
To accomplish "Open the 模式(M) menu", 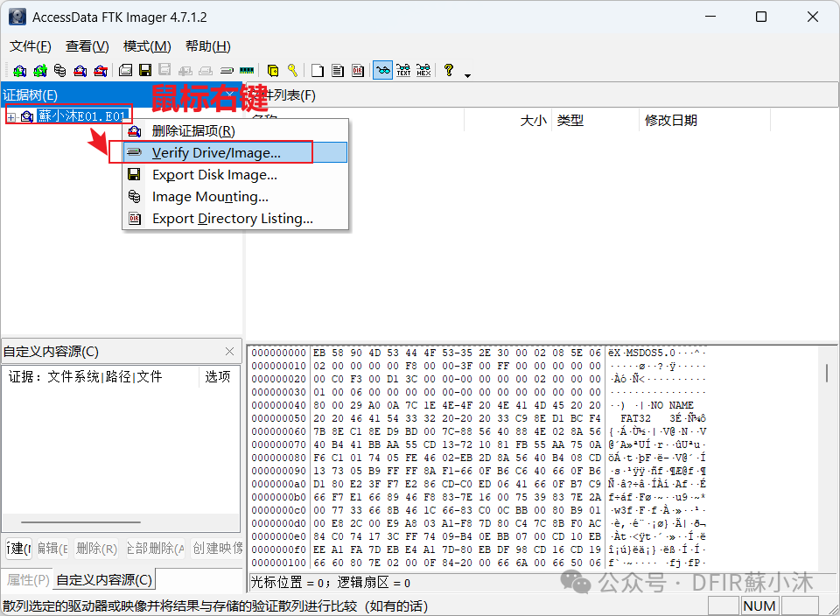I will 147,46.
